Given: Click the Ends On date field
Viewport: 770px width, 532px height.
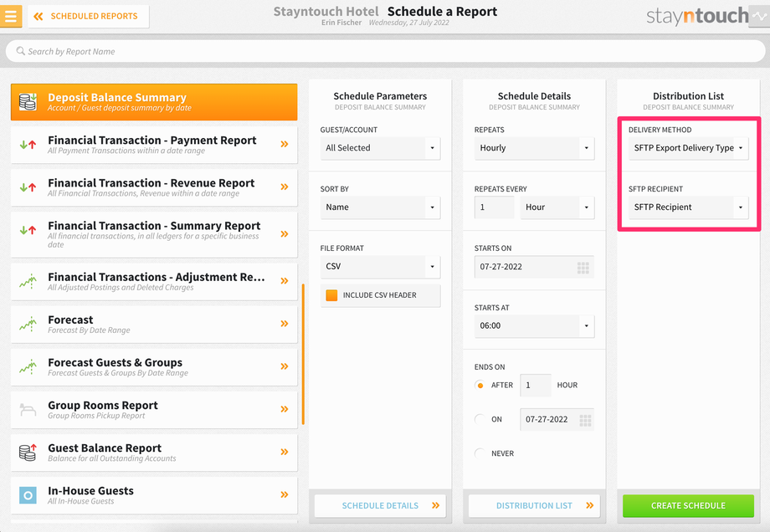Looking at the screenshot, I should point(557,419).
